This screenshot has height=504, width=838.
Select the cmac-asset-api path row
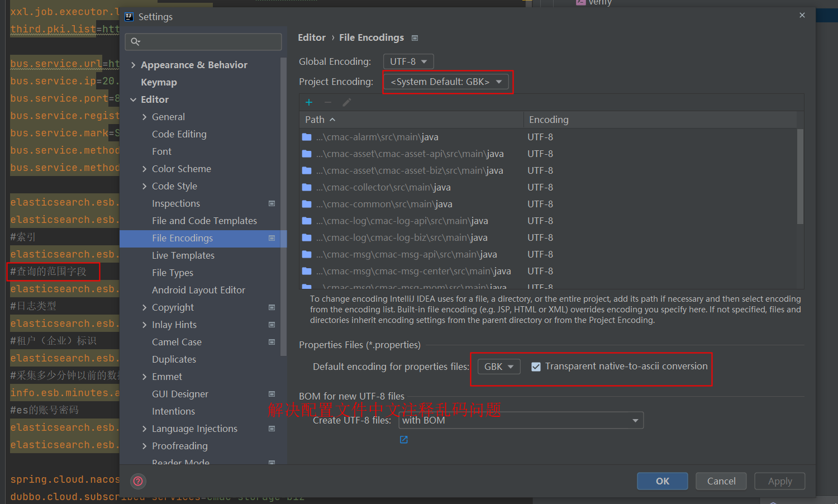(x=548, y=154)
